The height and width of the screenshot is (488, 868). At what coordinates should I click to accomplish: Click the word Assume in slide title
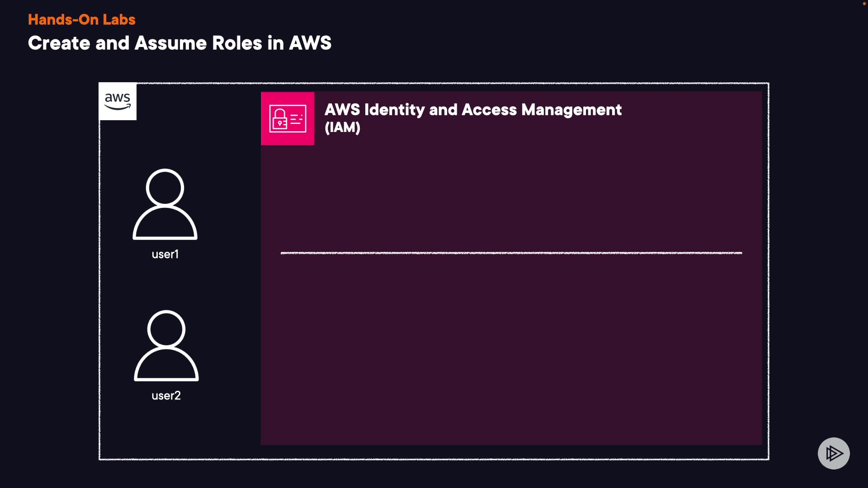click(171, 43)
